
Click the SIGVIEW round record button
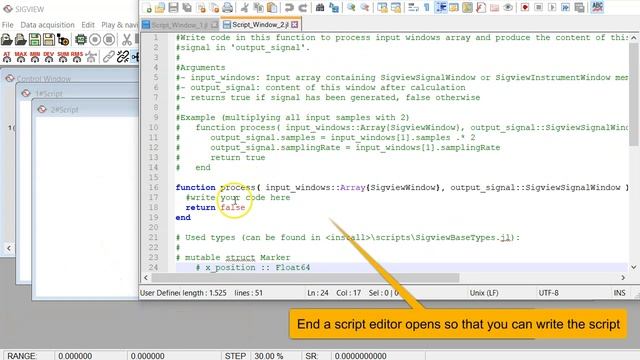pyautogui.click(x=95, y=40)
